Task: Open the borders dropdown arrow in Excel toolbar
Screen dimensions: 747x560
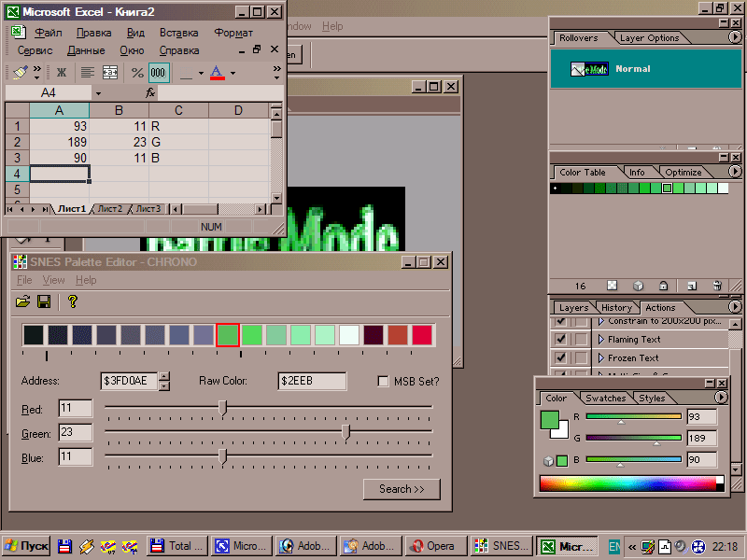Action: tap(201, 73)
